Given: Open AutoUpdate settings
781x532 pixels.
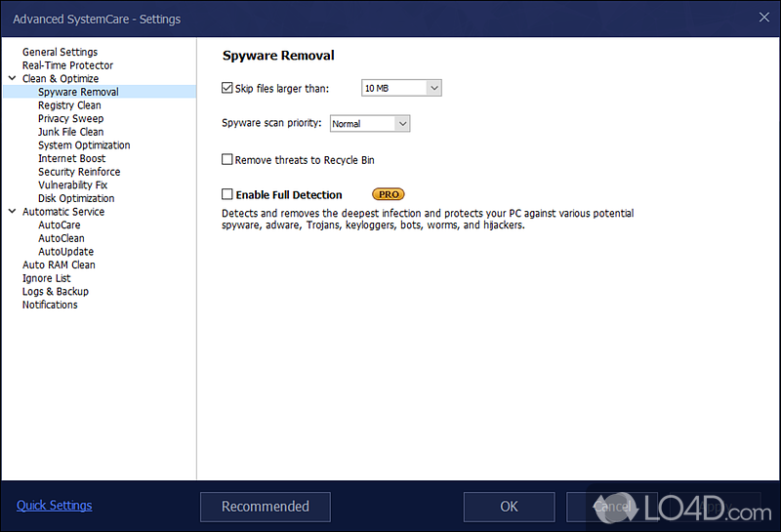Looking at the screenshot, I should tap(65, 252).
